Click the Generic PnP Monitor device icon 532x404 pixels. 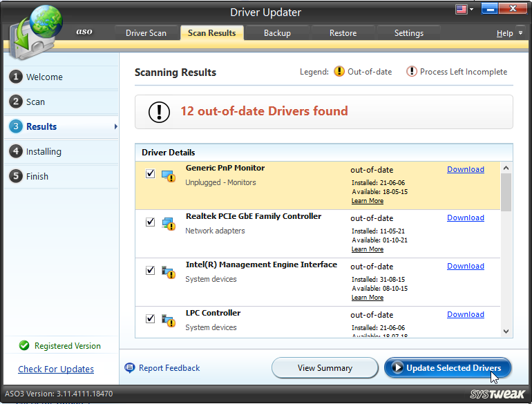point(169,175)
